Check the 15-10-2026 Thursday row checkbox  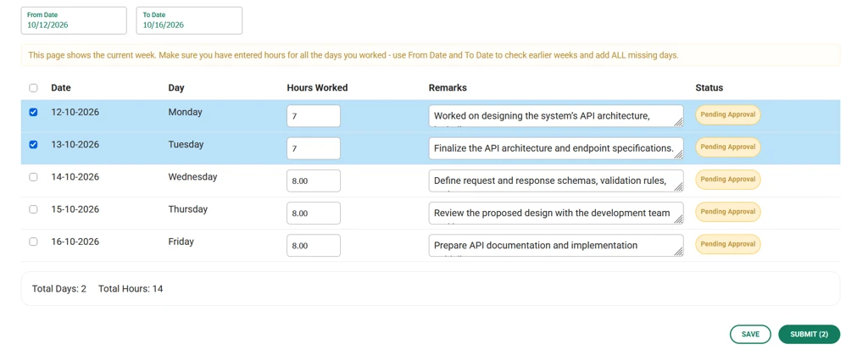[x=33, y=209]
